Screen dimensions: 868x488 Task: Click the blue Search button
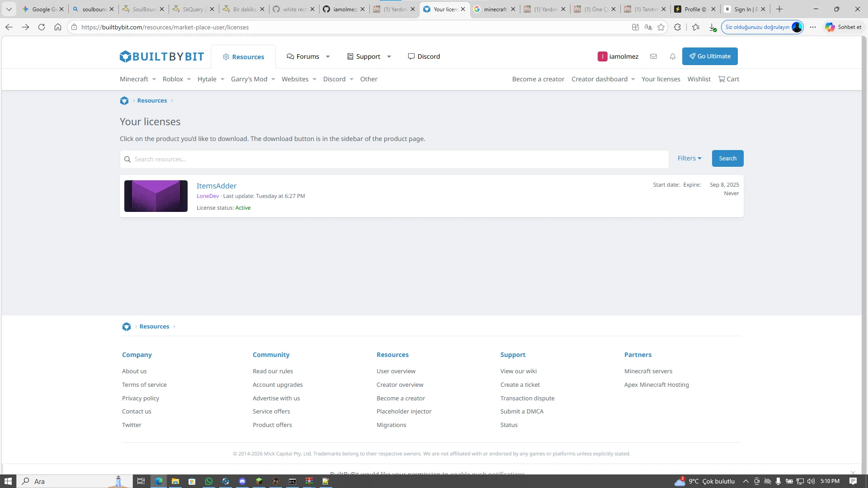(x=727, y=158)
